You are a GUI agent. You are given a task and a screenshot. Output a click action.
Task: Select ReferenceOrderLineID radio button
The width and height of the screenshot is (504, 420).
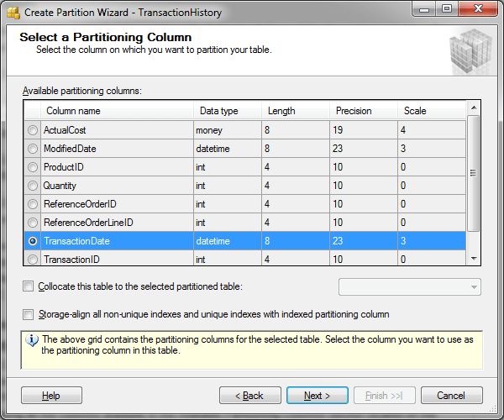coord(33,223)
